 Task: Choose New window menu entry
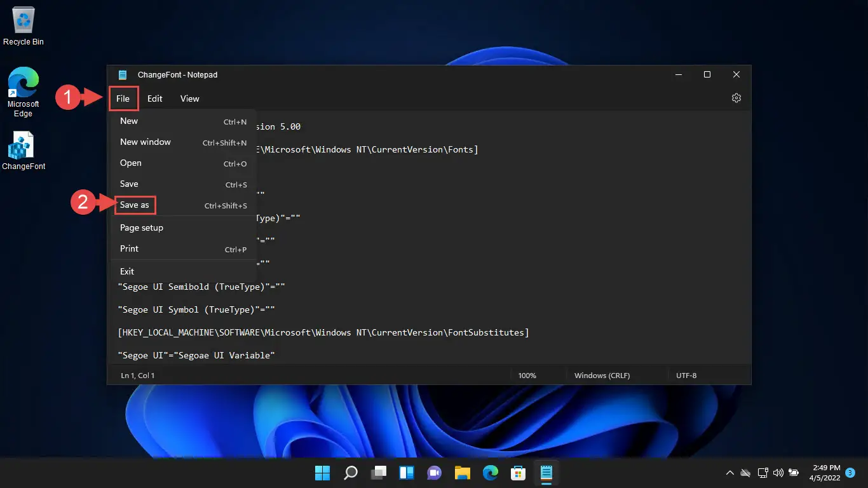[184, 142]
